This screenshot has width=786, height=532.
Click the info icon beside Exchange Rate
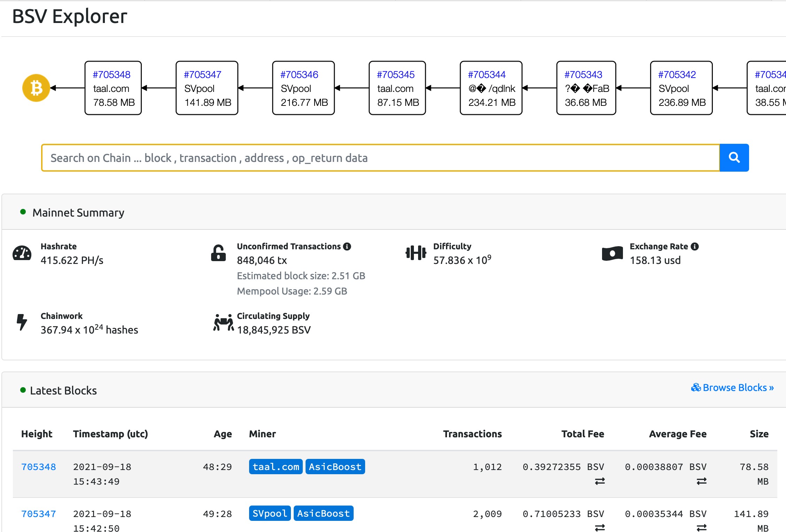pyautogui.click(x=695, y=247)
